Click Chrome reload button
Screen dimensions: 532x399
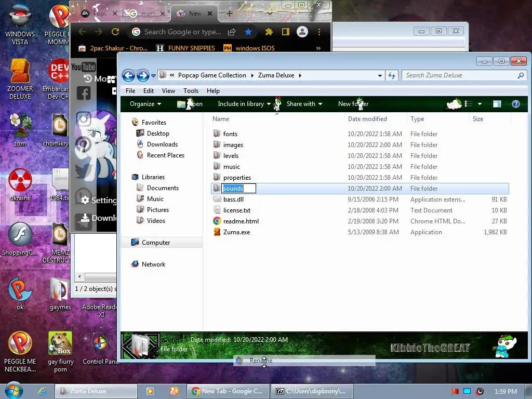(115, 32)
